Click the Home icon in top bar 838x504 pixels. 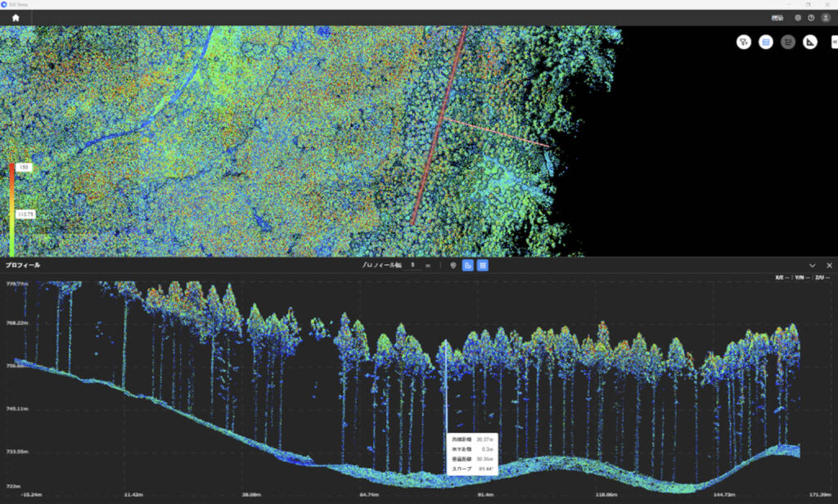(x=16, y=17)
